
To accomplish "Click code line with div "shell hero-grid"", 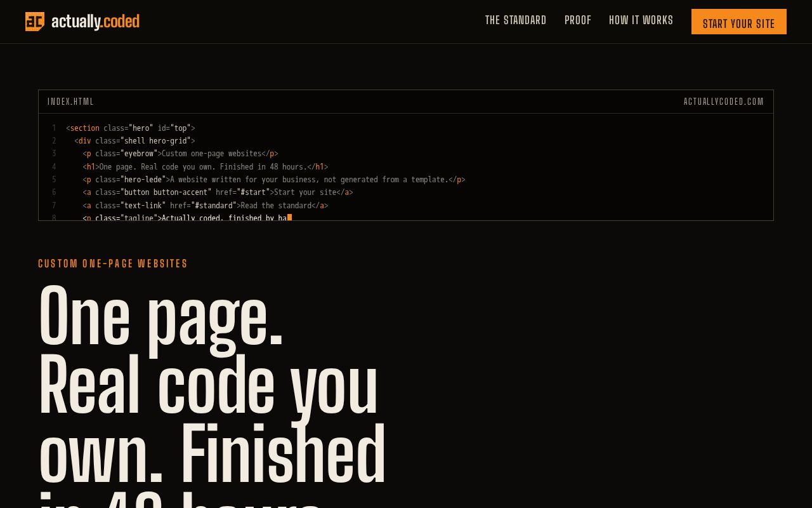I will [x=134, y=141].
